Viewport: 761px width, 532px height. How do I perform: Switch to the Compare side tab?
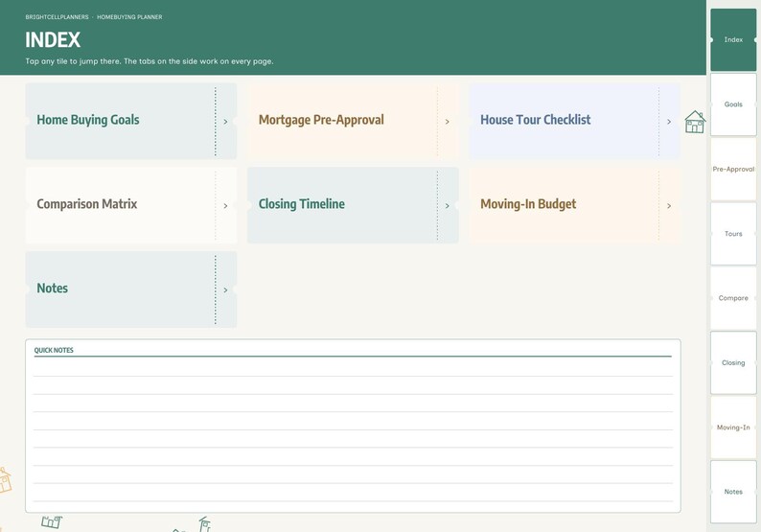point(733,298)
